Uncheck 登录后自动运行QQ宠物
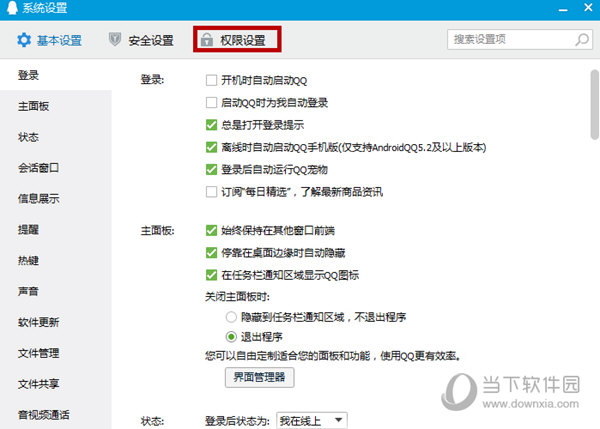This screenshot has height=429, width=600. [x=211, y=170]
